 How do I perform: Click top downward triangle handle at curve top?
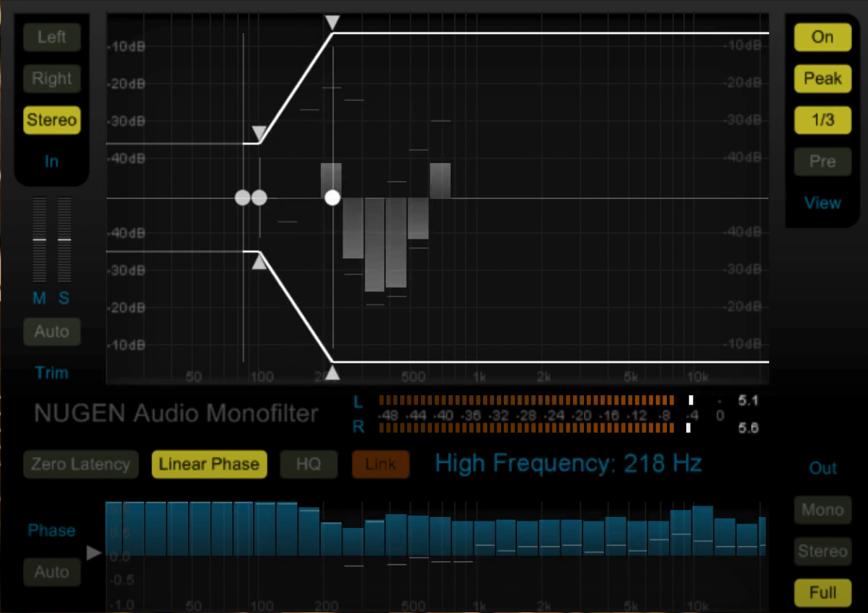point(332,22)
